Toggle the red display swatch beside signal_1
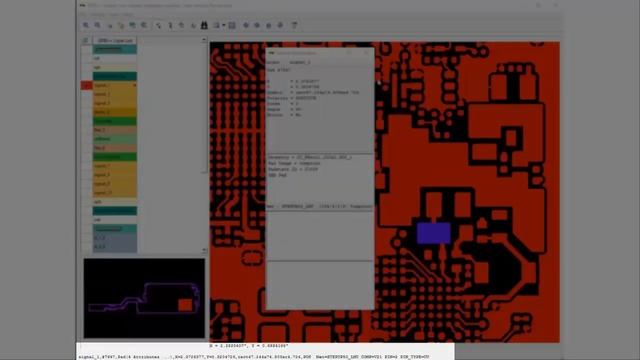 pos(87,85)
